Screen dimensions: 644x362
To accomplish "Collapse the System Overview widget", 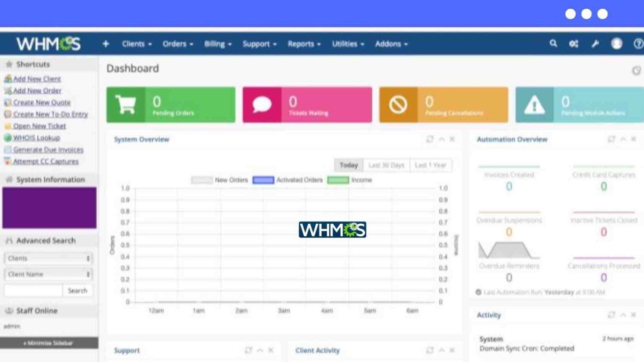I will (441, 139).
